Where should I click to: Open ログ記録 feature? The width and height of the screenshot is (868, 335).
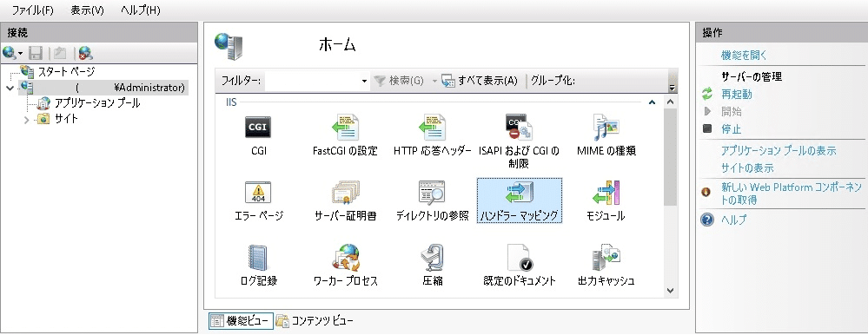click(259, 266)
